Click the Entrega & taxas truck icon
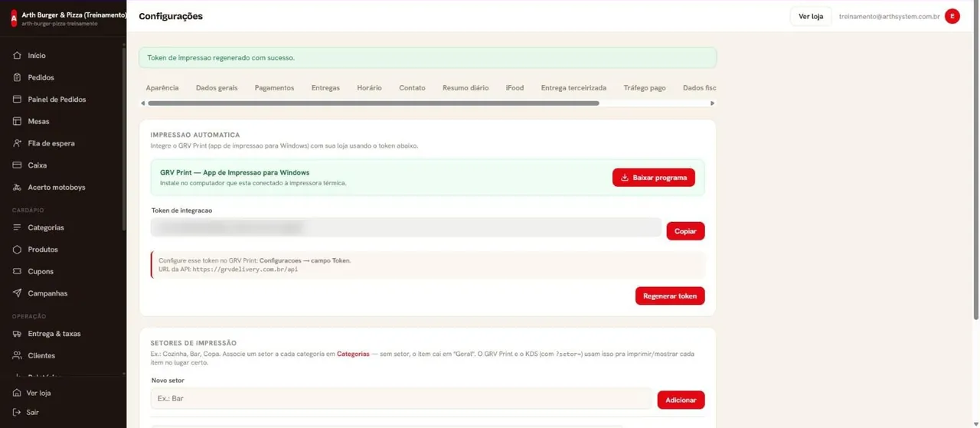The width and height of the screenshot is (980, 428). (17, 334)
